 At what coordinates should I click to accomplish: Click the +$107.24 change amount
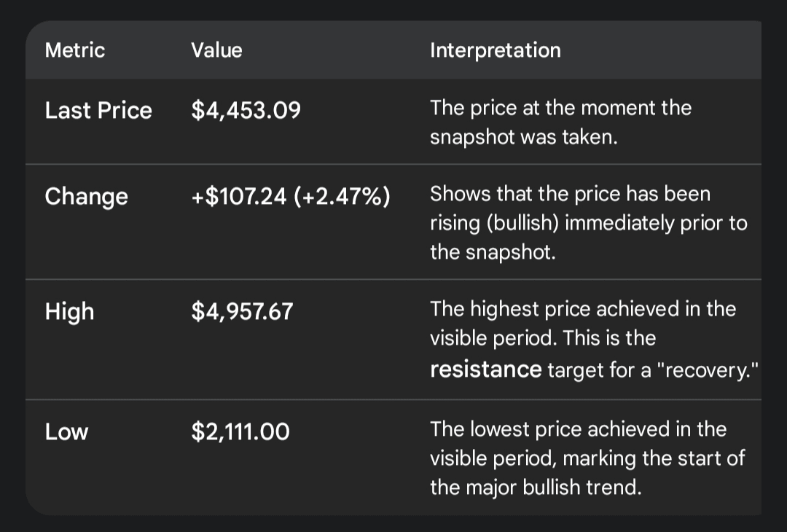pyautogui.click(x=240, y=197)
